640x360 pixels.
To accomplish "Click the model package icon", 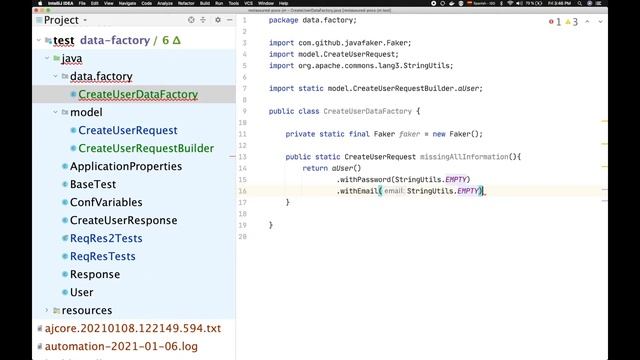I will coord(64,112).
